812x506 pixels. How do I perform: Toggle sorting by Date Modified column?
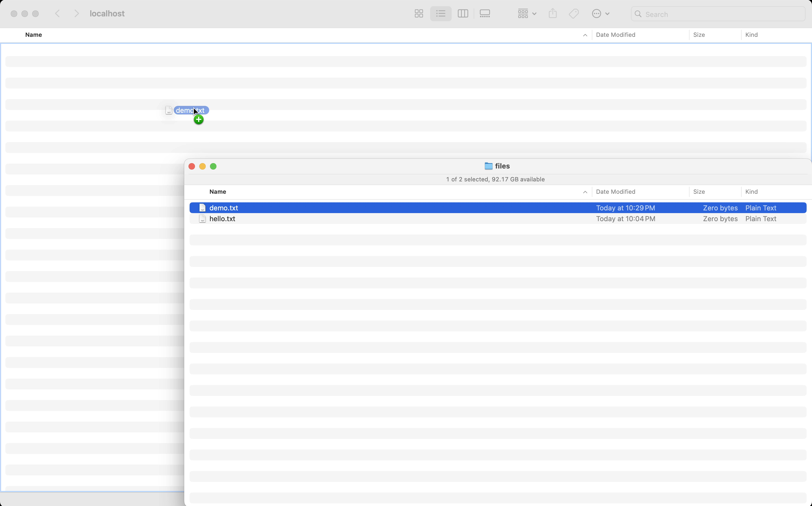(x=616, y=191)
